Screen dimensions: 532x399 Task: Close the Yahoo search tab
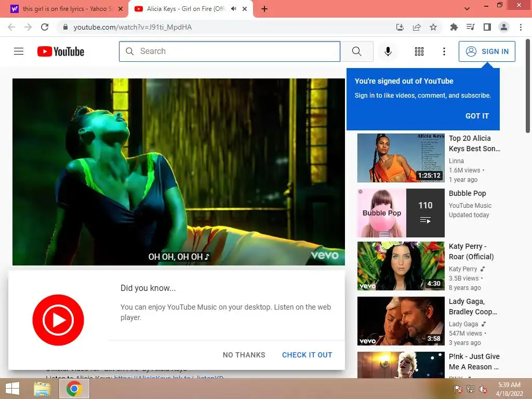[x=121, y=9]
